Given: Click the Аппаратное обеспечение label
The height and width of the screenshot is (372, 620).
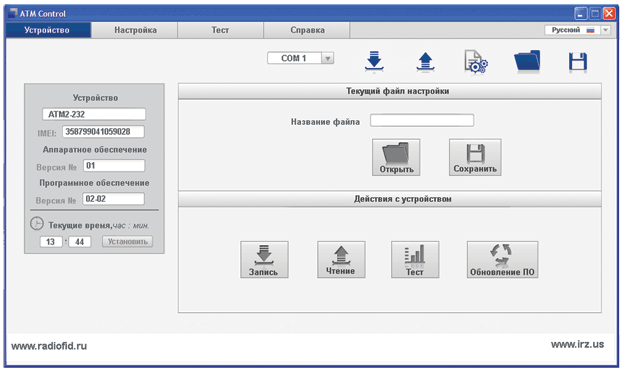Looking at the screenshot, I should pos(95,150).
